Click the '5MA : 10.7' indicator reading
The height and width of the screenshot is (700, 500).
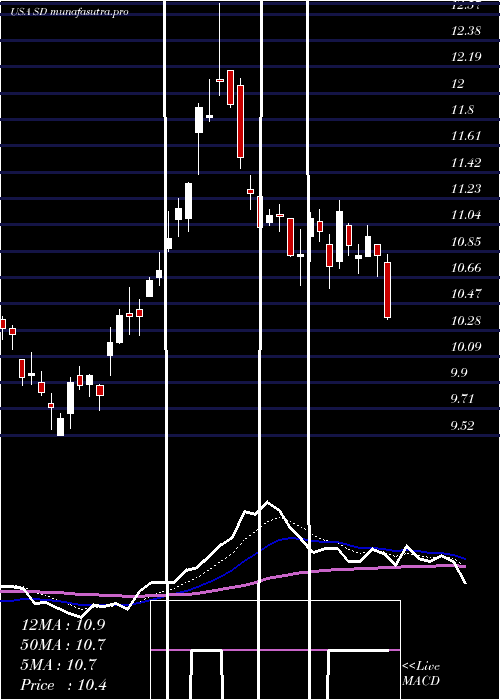coord(58,665)
